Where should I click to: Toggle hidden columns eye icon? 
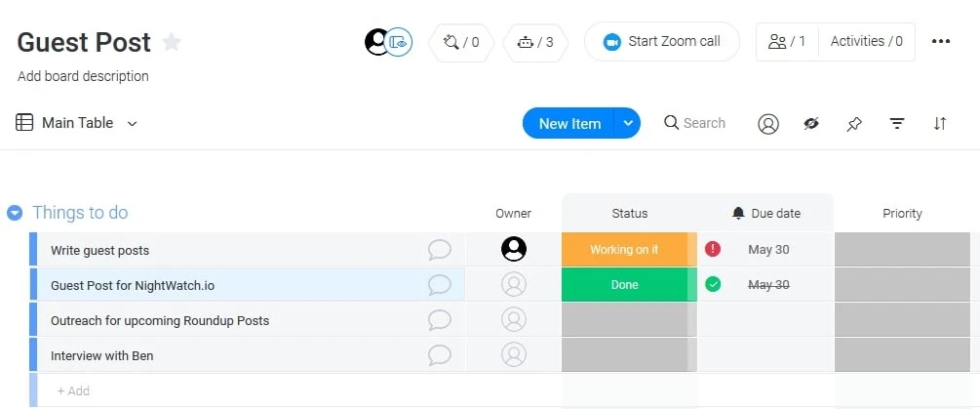tap(811, 124)
